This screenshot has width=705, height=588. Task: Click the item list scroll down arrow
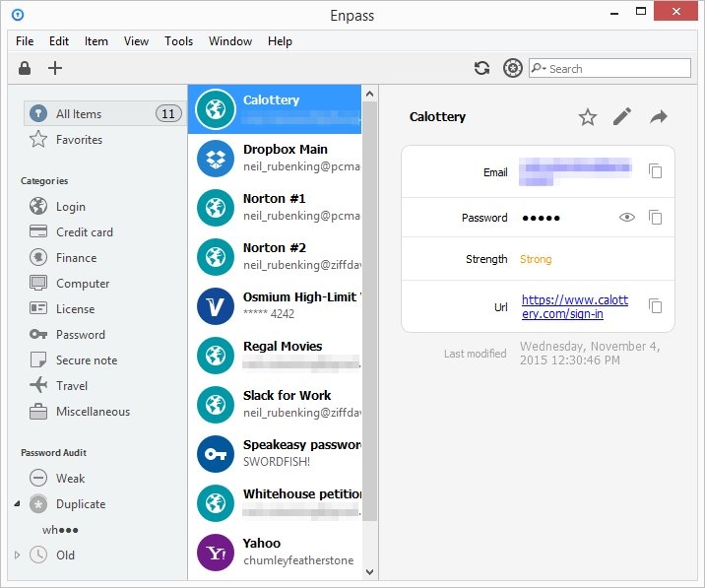click(x=369, y=572)
